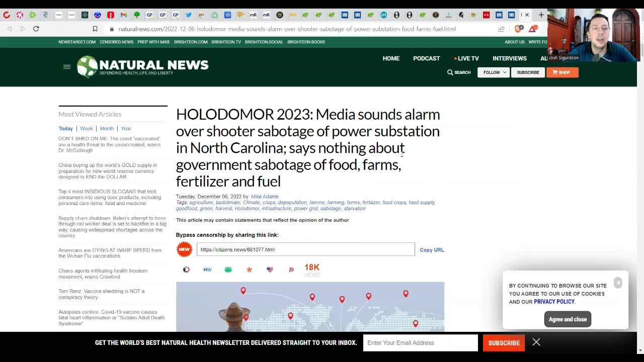
Task: Click the orange Subscribe newsletter button
Action: (x=504, y=343)
